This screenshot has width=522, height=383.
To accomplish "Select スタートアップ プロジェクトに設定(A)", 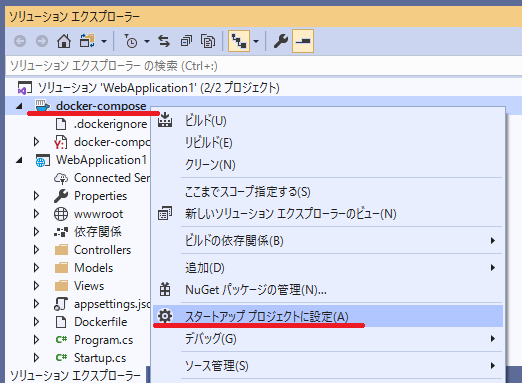I will [x=328, y=316].
